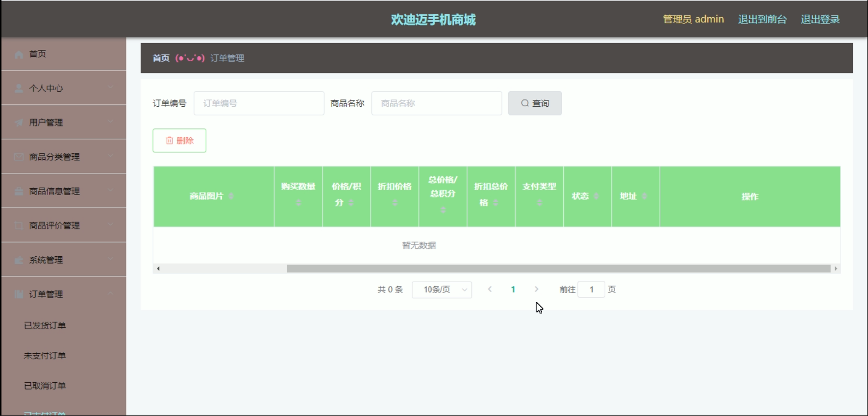Click the envelope icon beside 商品分类管理
Screen dimensions: 868x416
coord(19,157)
